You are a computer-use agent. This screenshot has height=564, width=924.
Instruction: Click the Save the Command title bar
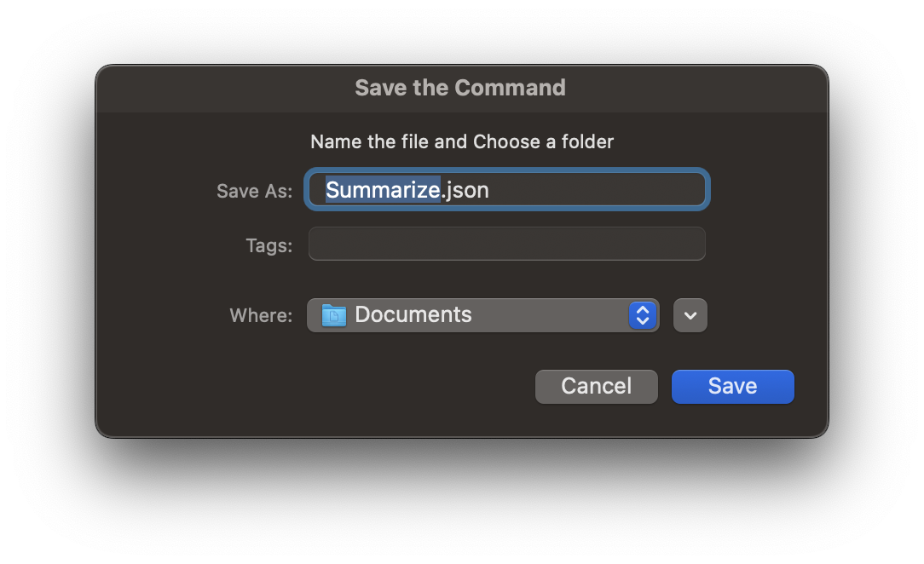click(x=461, y=88)
